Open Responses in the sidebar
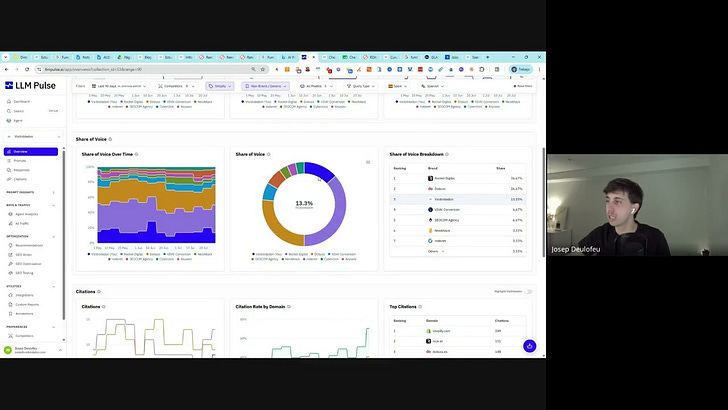Viewport: 728px width, 410px height. pyautogui.click(x=19, y=170)
